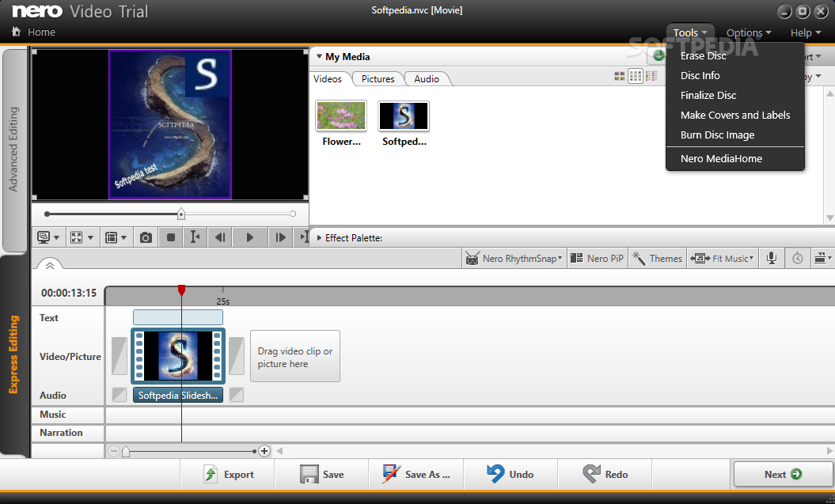Click Save As ... button
The image size is (835, 504).
(x=416, y=474)
